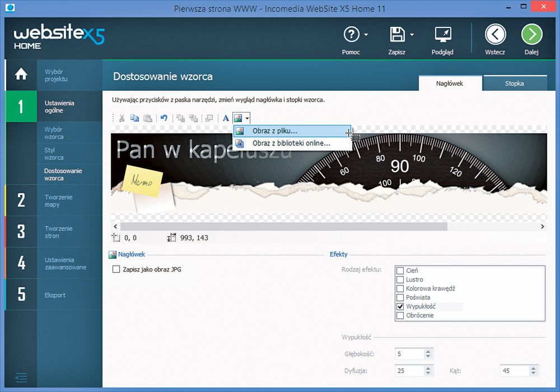Click the Send to back icon
Viewport: 560px width, 392px height.
point(194,118)
